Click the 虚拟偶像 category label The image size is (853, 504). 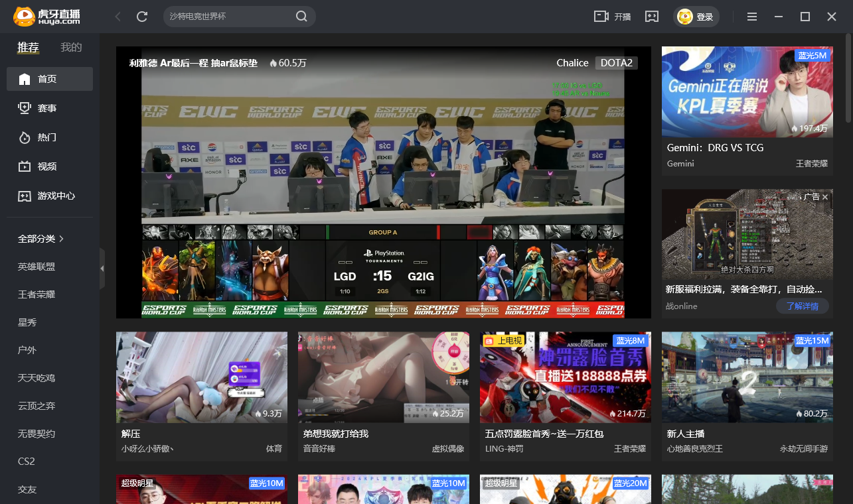pyautogui.click(x=448, y=449)
